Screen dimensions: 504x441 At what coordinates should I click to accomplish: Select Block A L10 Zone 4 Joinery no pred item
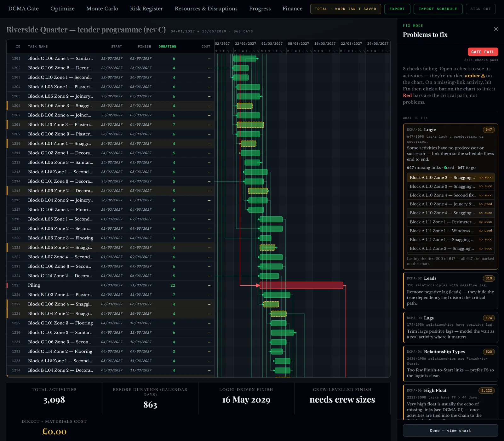click(451, 204)
